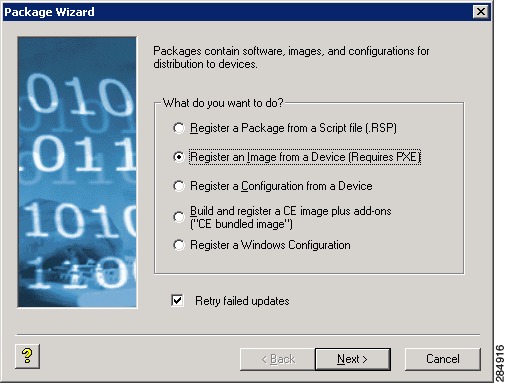Choose Register an Image from a Device option
The width and height of the screenshot is (507, 384).
pyautogui.click(x=179, y=157)
